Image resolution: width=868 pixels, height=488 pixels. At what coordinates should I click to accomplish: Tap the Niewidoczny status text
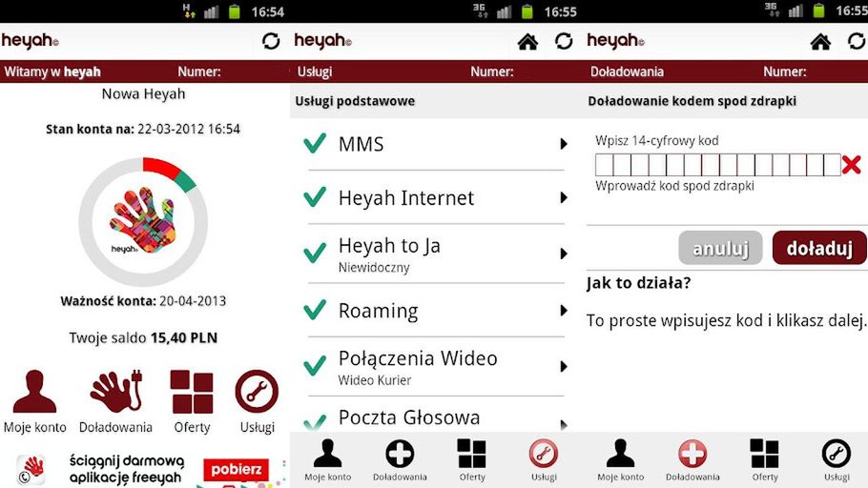click(x=374, y=268)
